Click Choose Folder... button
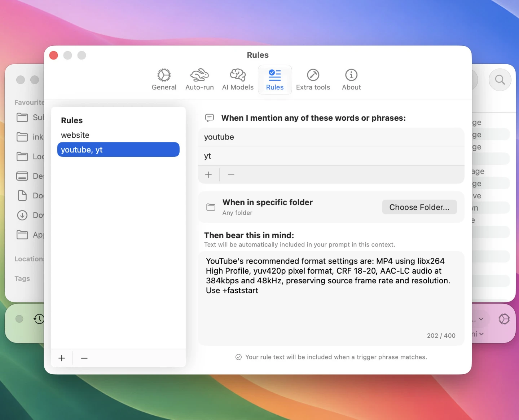The image size is (519, 420). coord(419,207)
